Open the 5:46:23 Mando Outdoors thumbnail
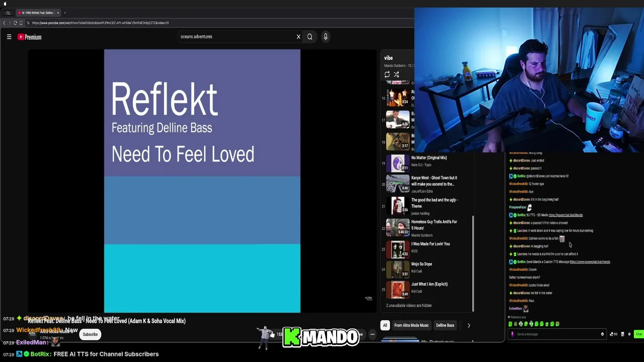Viewport: 644px width, 362px height. point(397,228)
